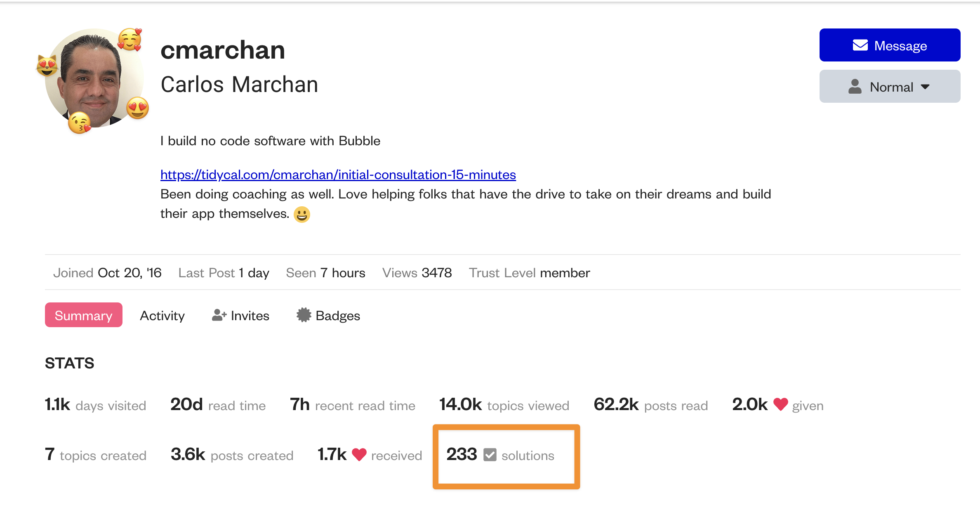Open the tidycal consultation booking link

point(338,175)
